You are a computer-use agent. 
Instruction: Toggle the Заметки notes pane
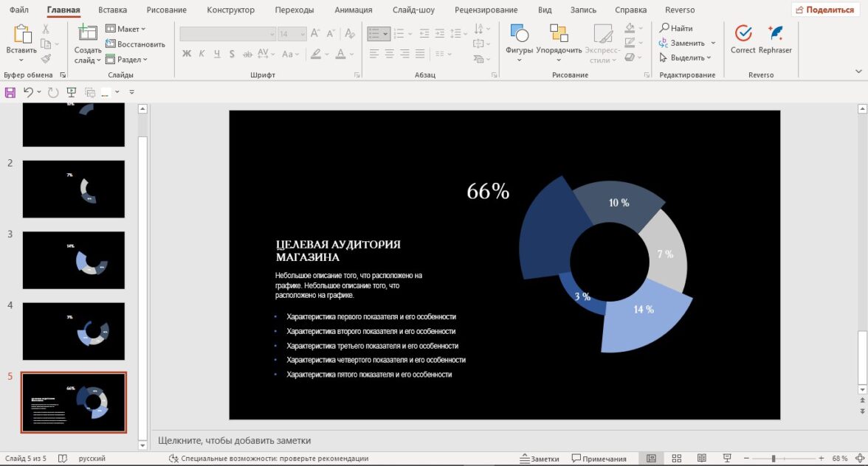click(539, 459)
